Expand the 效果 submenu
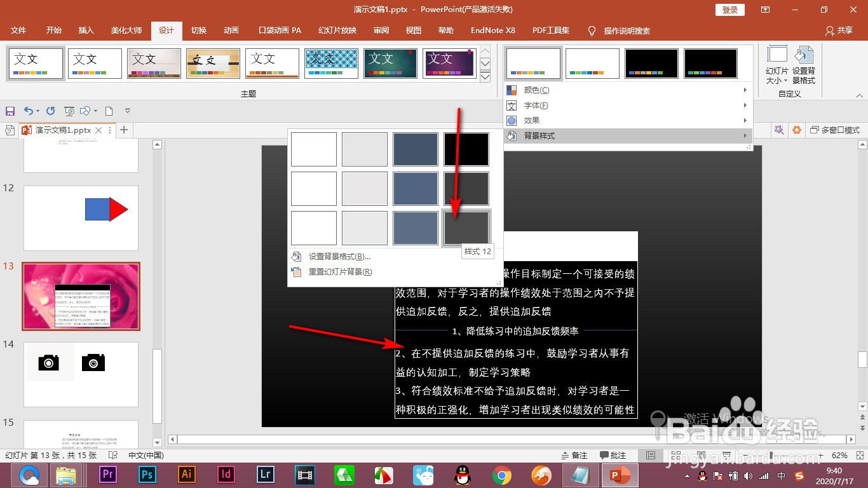This screenshot has width=868, height=488. 628,121
